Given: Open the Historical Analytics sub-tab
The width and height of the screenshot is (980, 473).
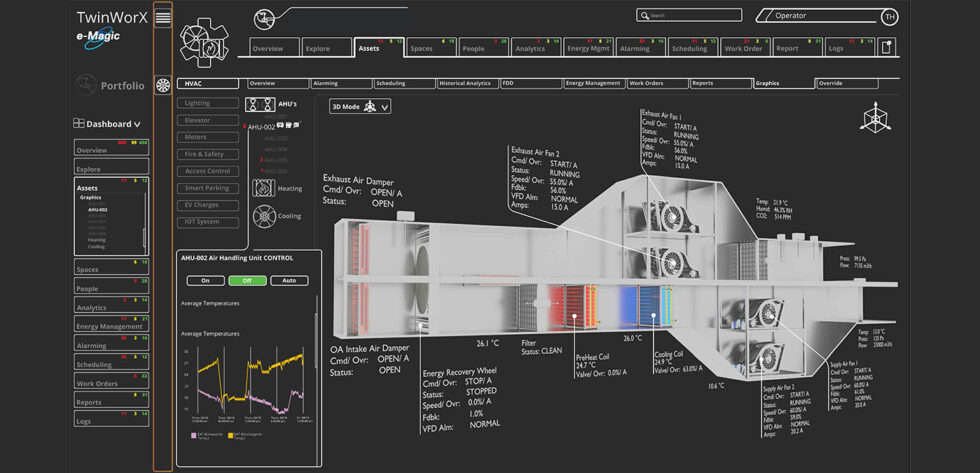Looking at the screenshot, I should tap(466, 83).
